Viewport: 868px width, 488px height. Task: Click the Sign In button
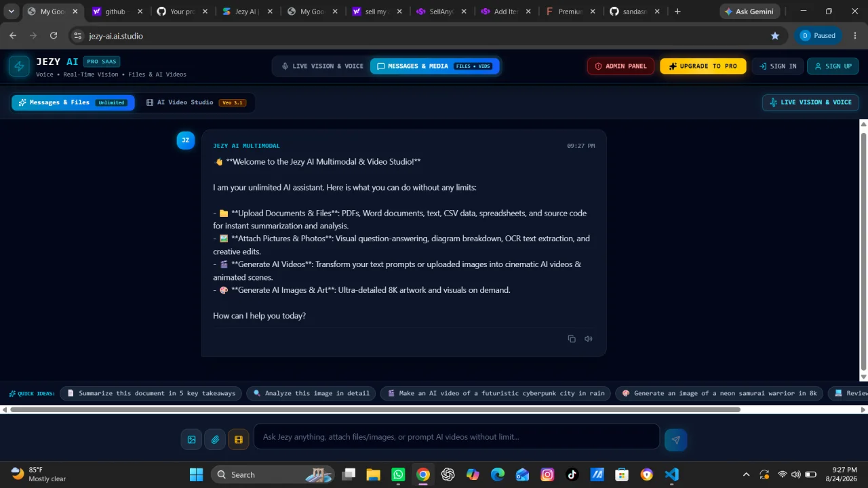[778, 66]
